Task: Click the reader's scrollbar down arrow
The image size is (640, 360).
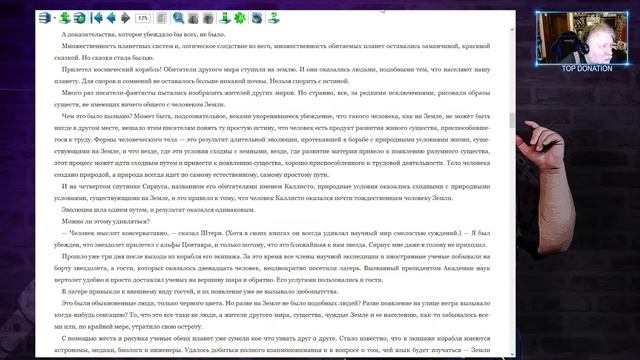Action: [512, 354]
